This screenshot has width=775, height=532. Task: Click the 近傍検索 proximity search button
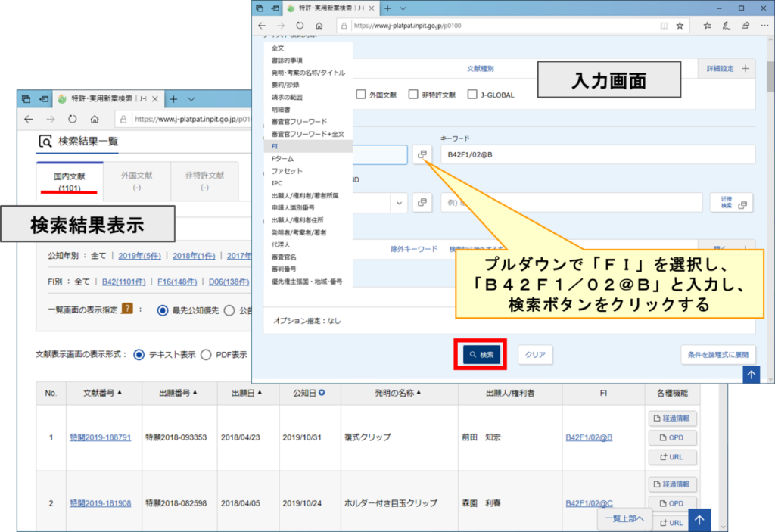point(731,203)
